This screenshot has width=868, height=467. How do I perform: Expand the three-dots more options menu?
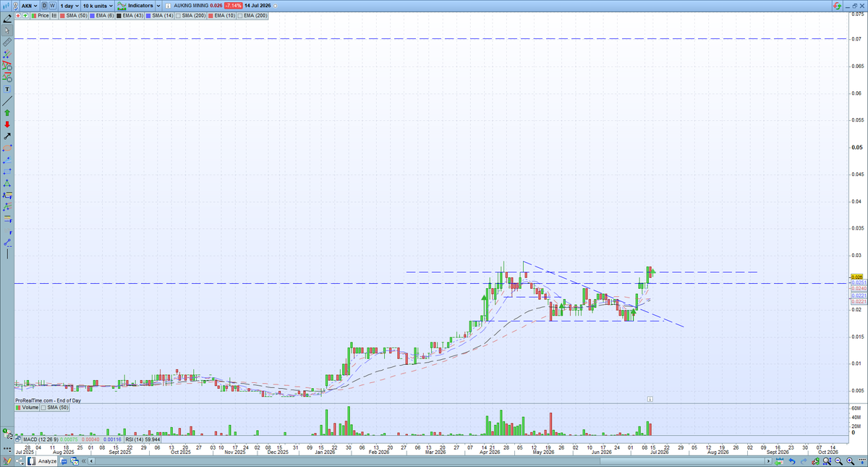pos(7,450)
